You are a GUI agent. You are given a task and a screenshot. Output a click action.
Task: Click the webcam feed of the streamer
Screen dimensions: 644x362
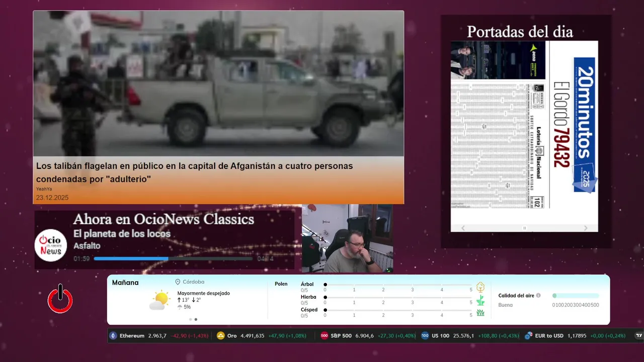[x=347, y=238]
